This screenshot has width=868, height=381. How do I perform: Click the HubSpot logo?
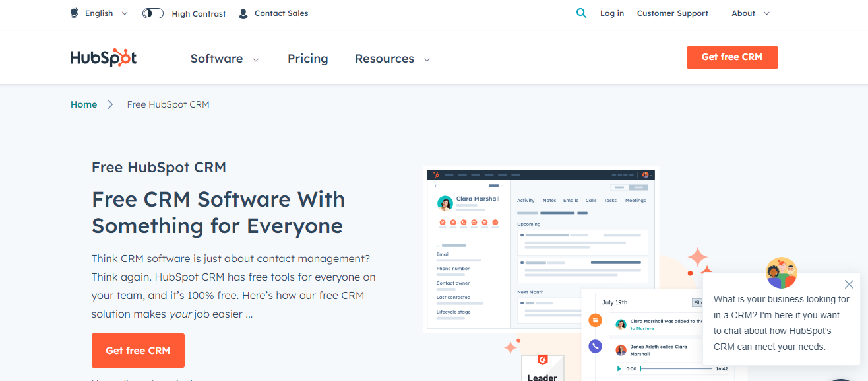click(104, 58)
